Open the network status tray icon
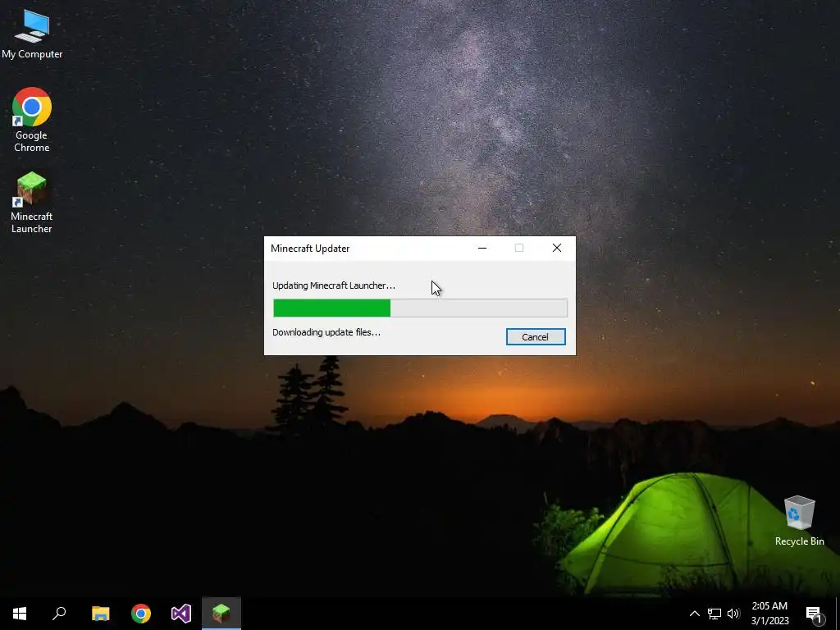 point(714,614)
